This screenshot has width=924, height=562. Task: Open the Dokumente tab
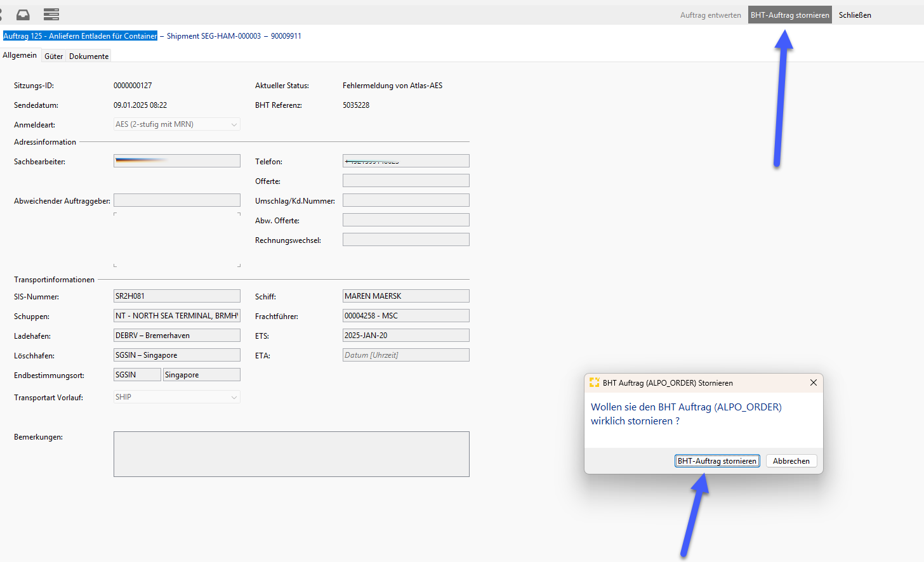pyautogui.click(x=89, y=56)
